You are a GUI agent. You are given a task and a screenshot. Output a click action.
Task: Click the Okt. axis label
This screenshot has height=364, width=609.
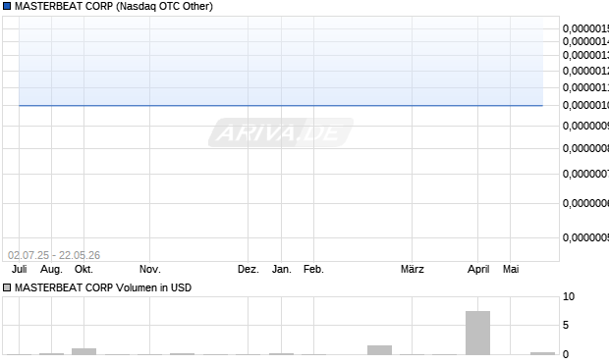[83, 269]
